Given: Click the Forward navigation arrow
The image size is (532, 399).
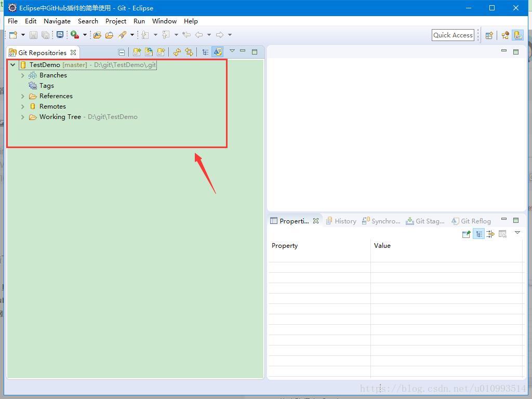Looking at the screenshot, I should [220, 35].
